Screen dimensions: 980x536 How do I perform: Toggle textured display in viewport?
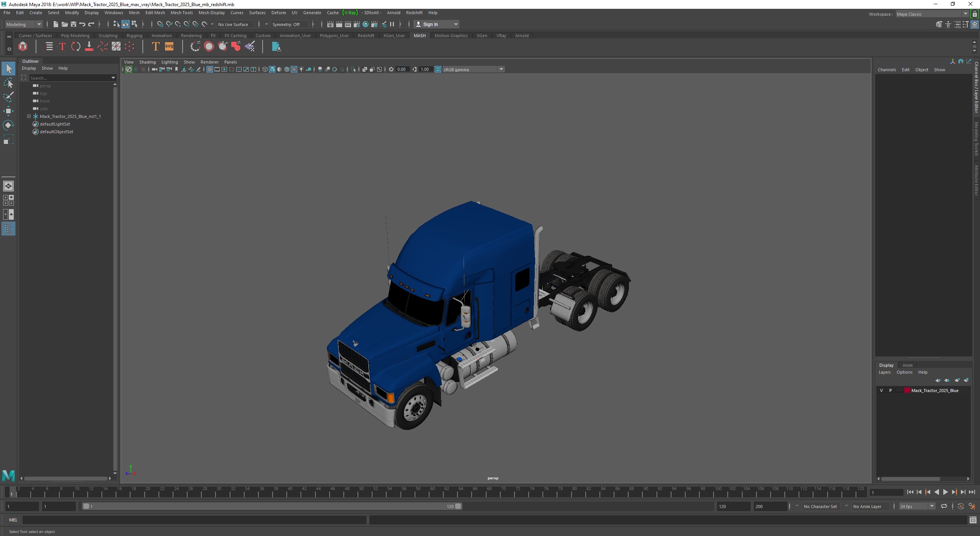pos(294,69)
